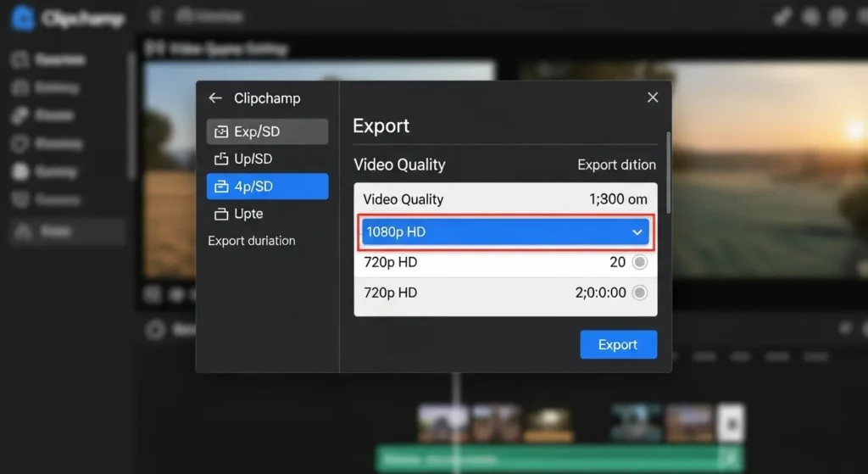Click the blue Export button
The width and height of the screenshot is (868, 474).
[x=618, y=344]
